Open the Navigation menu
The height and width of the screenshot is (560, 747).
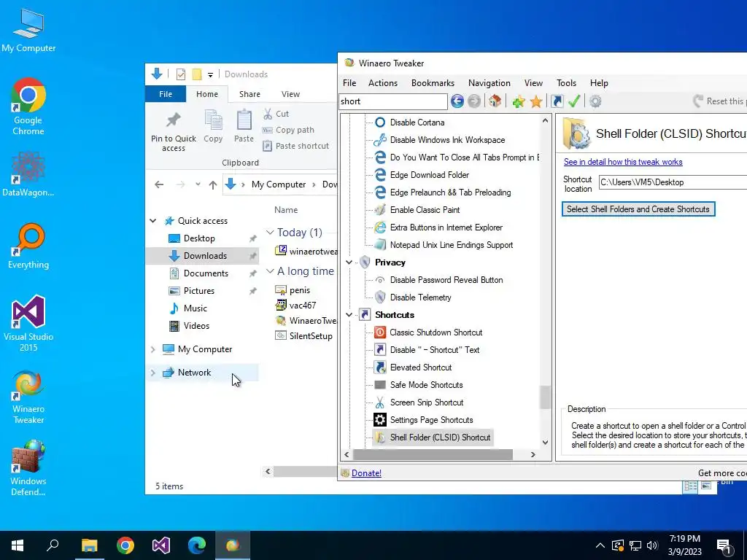(489, 83)
